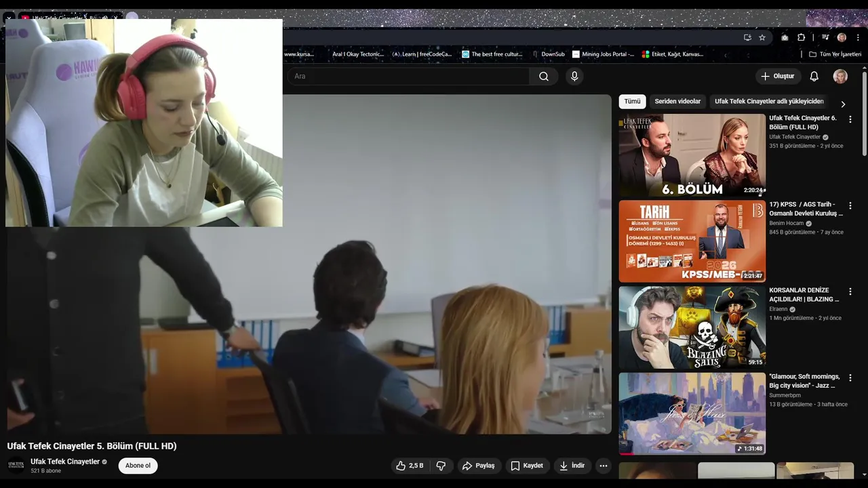Click the Ufak Tefek Cinayetler channel avatar
Screen dimensions: 868x488
point(16,465)
